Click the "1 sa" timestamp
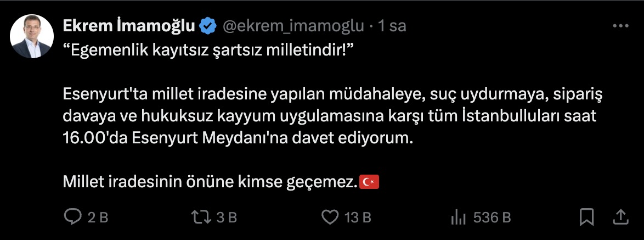This screenshot has width=644, height=240. 392,26
